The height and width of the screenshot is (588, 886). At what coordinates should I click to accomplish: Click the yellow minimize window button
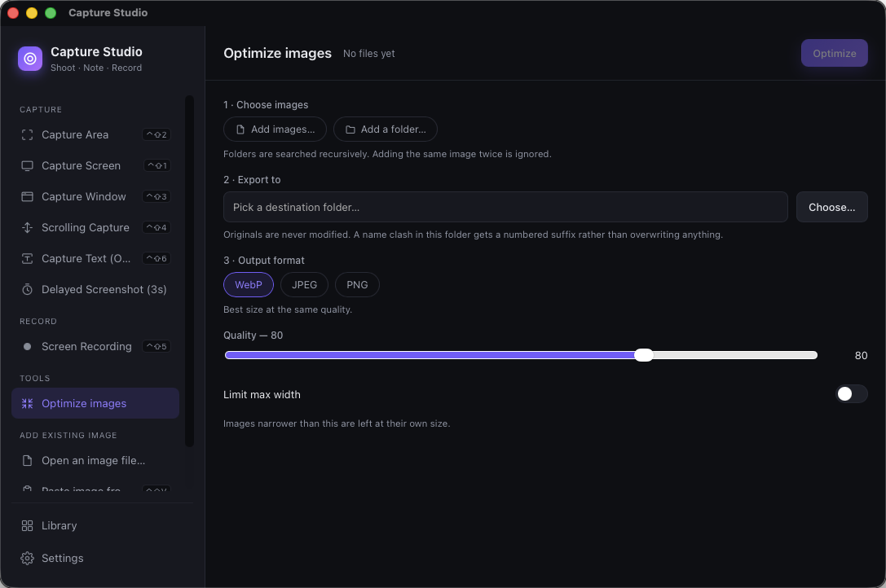tap(32, 12)
